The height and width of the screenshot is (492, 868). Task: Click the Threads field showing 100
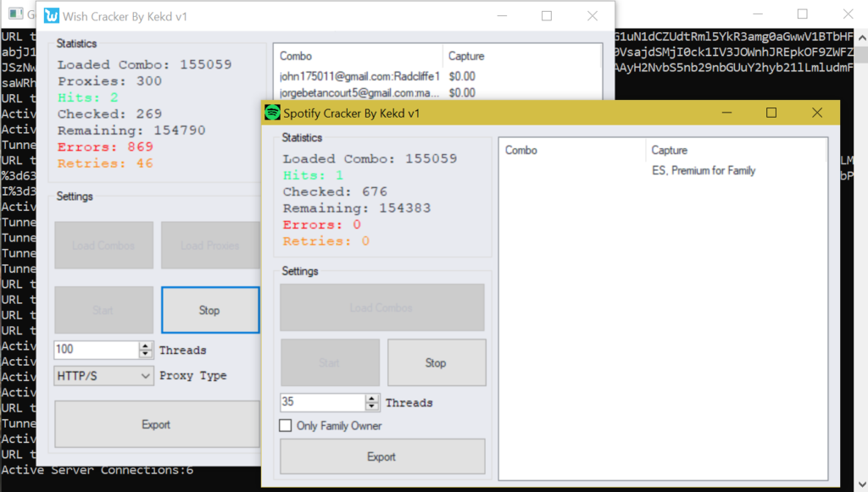click(x=97, y=350)
